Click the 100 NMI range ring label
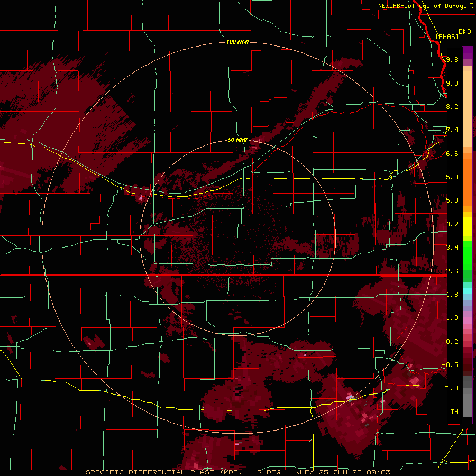The height and width of the screenshot is (476, 476). (x=237, y=42)
